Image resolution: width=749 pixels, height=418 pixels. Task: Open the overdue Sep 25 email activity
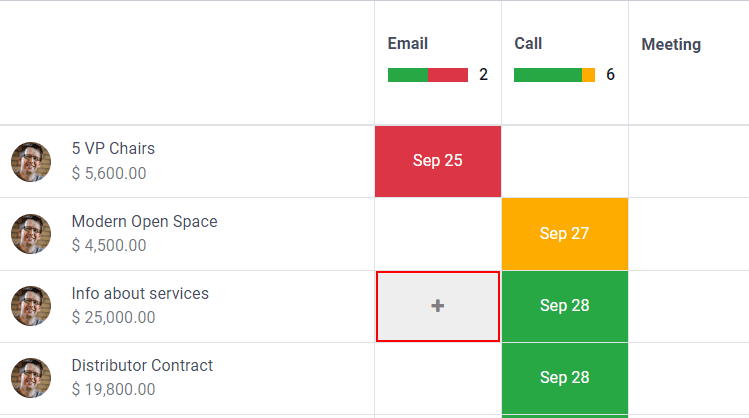(438, 161)
